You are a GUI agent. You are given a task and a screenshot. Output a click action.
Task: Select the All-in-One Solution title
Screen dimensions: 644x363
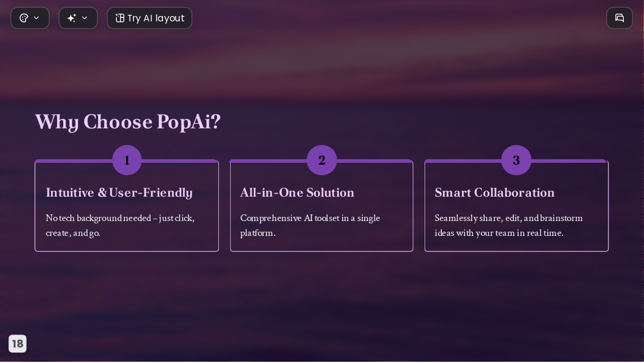[x=297, y=192]
